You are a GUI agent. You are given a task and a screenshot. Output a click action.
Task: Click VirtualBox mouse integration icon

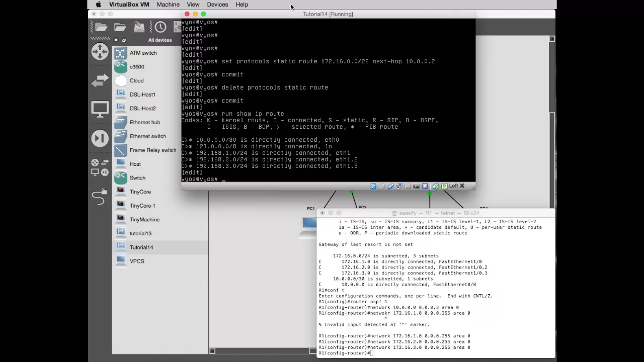[x=436, y=186]
